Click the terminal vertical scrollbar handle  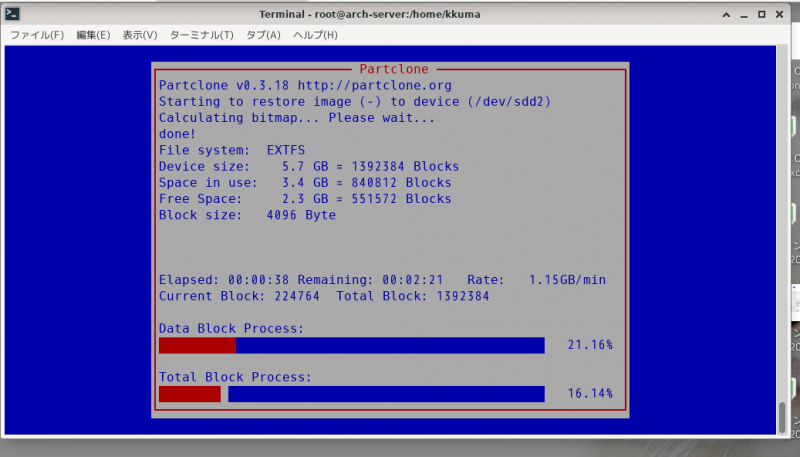(x=781, y=416)
